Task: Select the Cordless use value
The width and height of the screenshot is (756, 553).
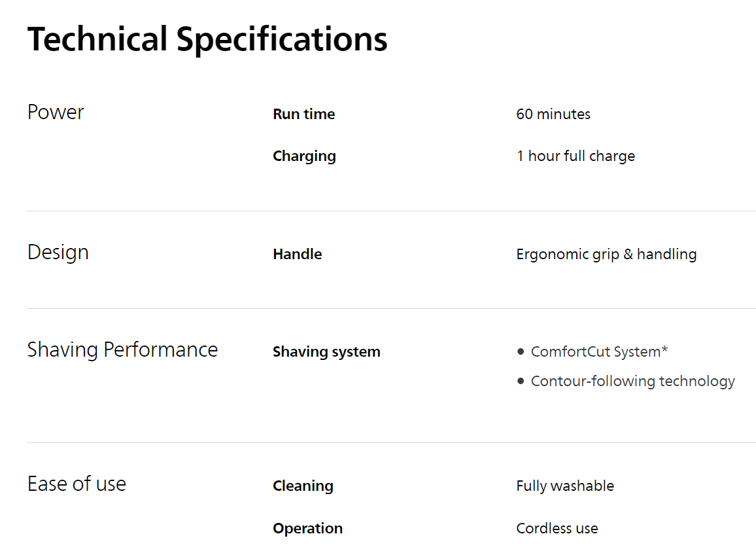Action: [557, 528]
